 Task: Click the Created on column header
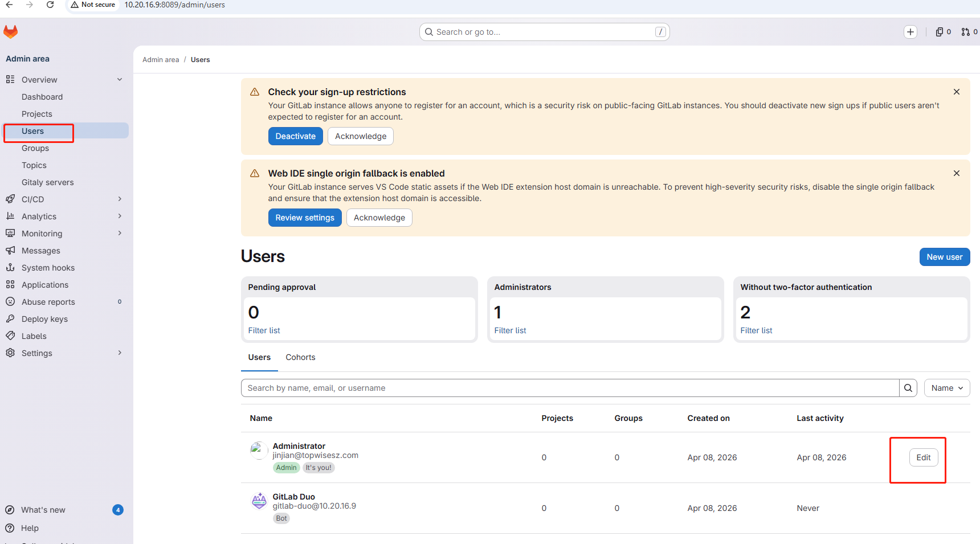coord(708,418)
